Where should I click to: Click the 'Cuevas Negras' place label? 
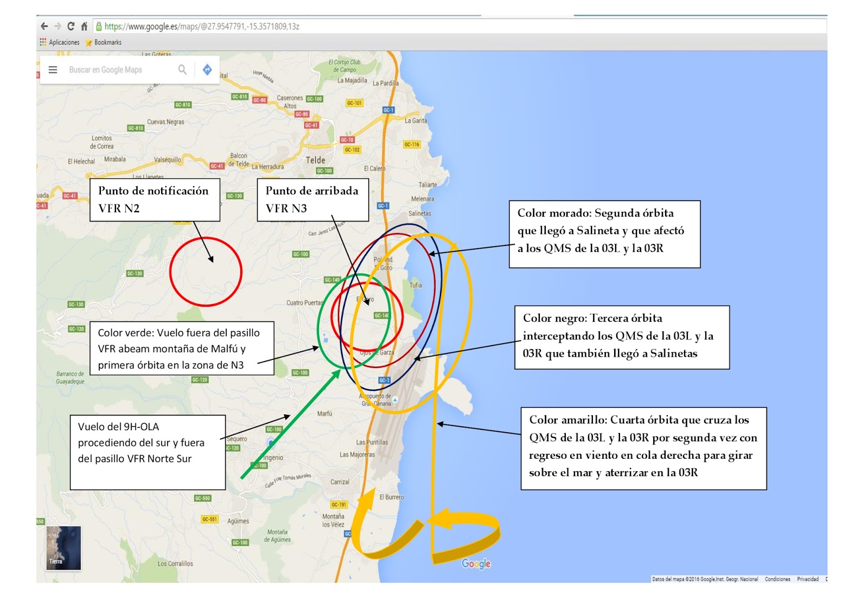pyautogui.click(x=165, y=122)
